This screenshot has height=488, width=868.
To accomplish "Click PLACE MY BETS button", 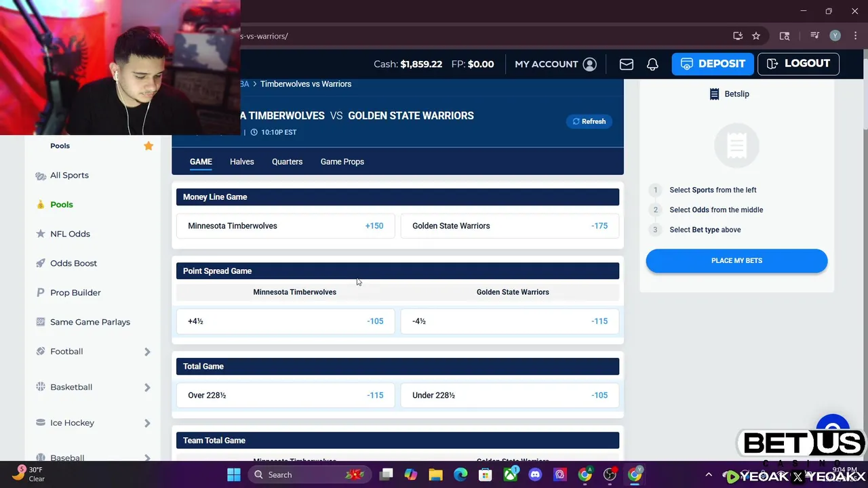I will tap(736, 261).
